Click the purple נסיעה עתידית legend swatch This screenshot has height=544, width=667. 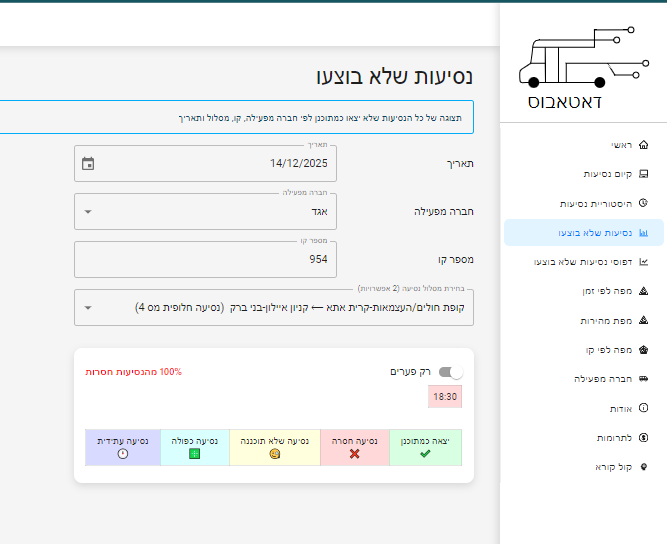point(123,447)
